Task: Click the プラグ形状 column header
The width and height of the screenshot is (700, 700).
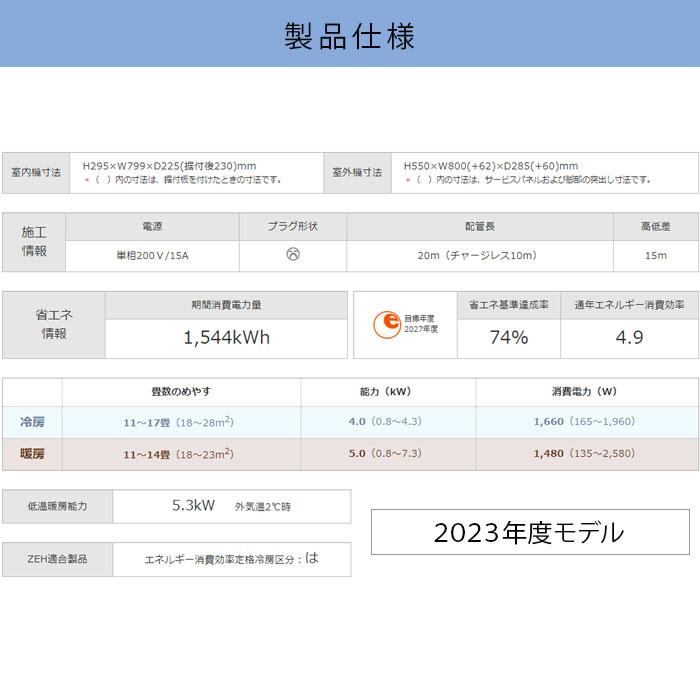Action: (293, 227)
